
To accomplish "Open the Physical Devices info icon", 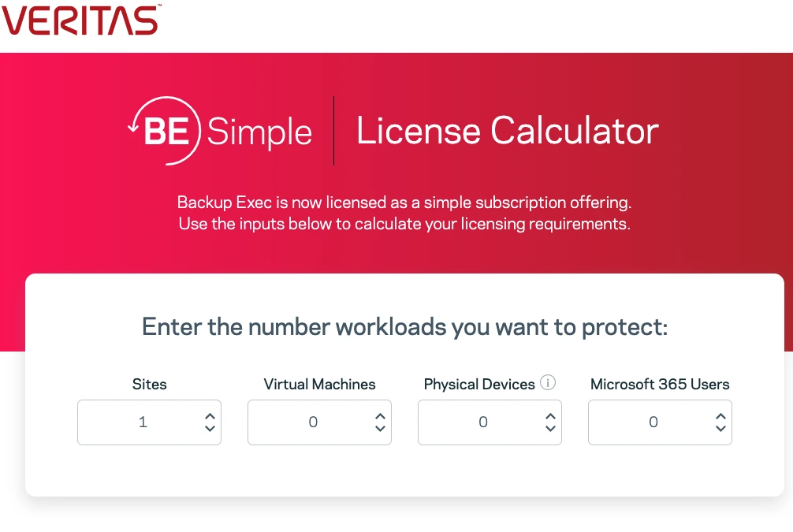I will (548, 383).
